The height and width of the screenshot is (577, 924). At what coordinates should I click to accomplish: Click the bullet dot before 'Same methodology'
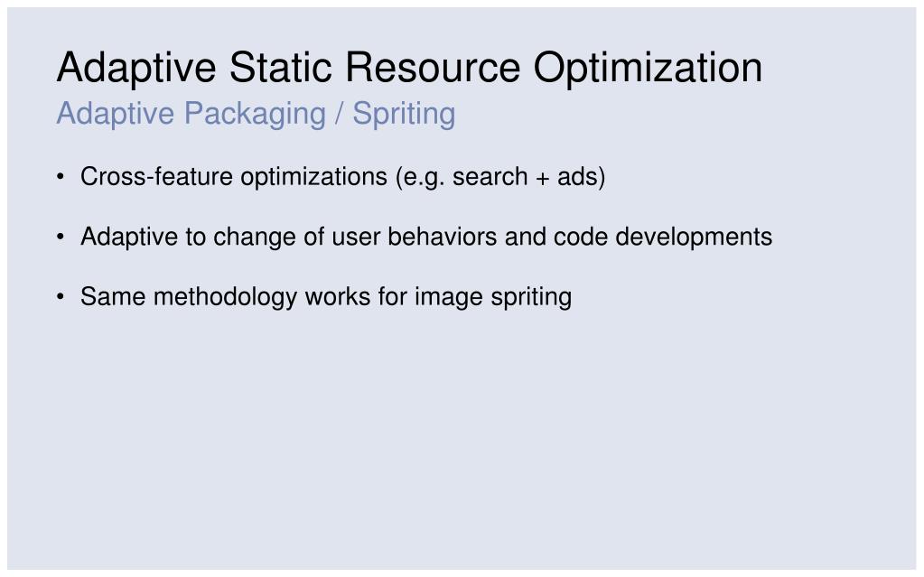[61, 296]
